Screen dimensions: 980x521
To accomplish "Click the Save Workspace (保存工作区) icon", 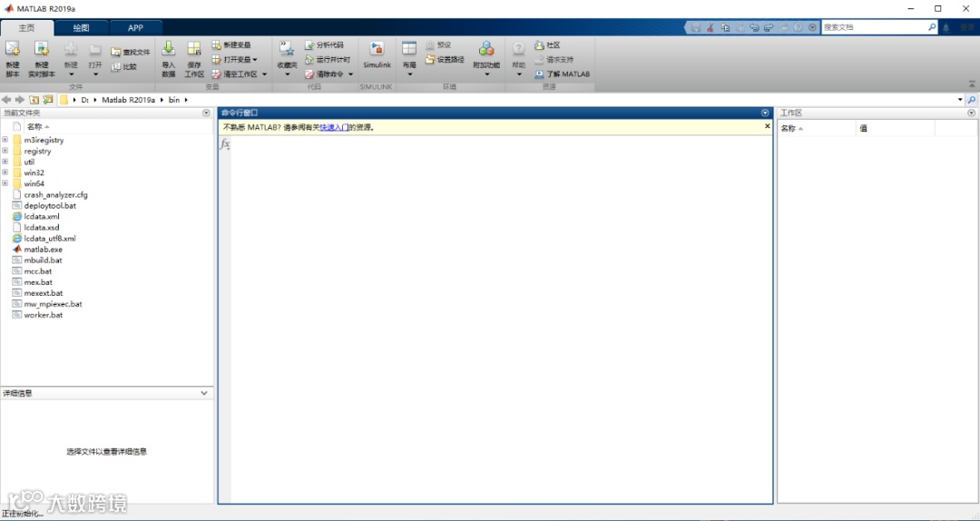I will 194,49.
